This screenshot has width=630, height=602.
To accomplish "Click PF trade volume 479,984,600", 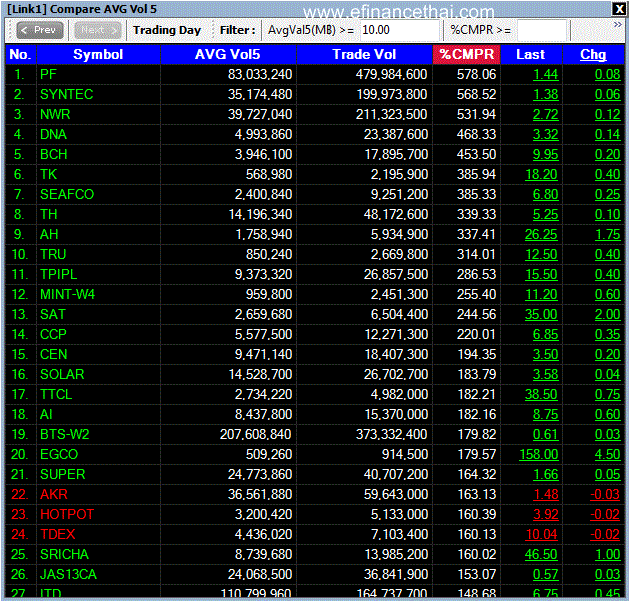I will pos(391,74).
